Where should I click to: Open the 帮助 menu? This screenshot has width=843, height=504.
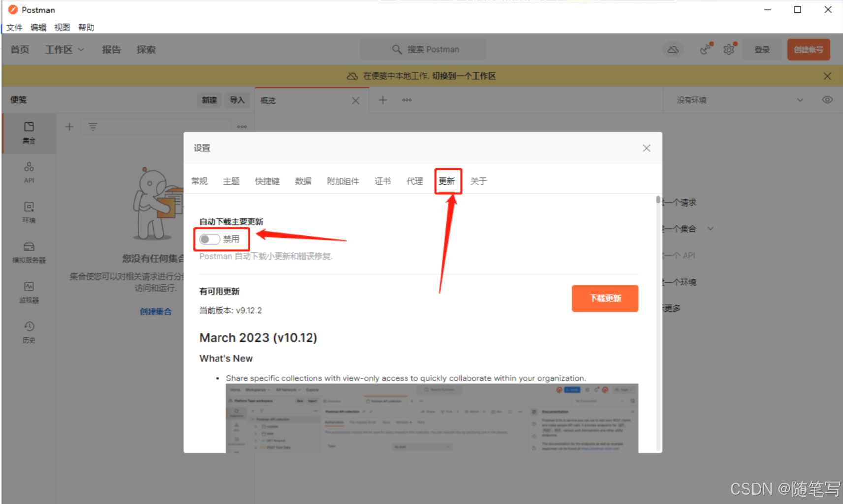pyautogui.click(x=86, y=27)
